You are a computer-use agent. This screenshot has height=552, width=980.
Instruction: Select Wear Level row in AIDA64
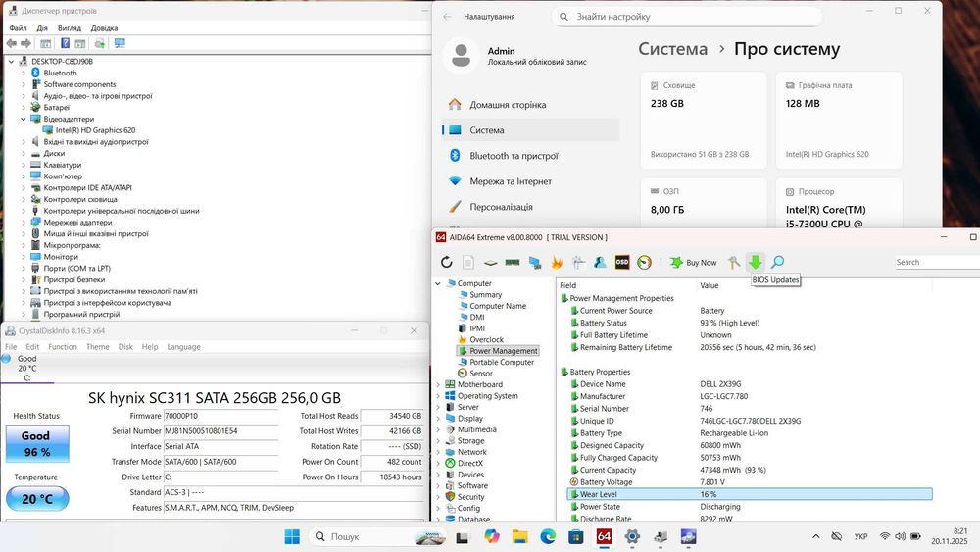tap(750, 494)
